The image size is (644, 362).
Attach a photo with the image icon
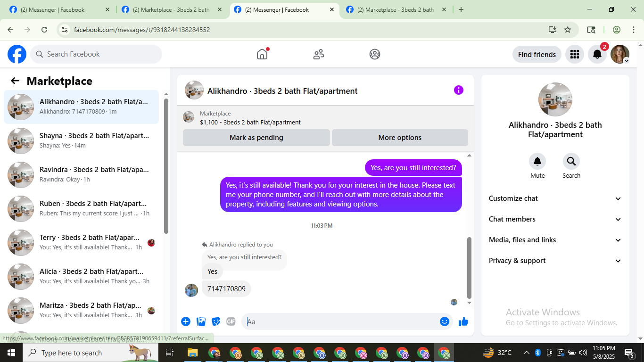coord(201,321)
